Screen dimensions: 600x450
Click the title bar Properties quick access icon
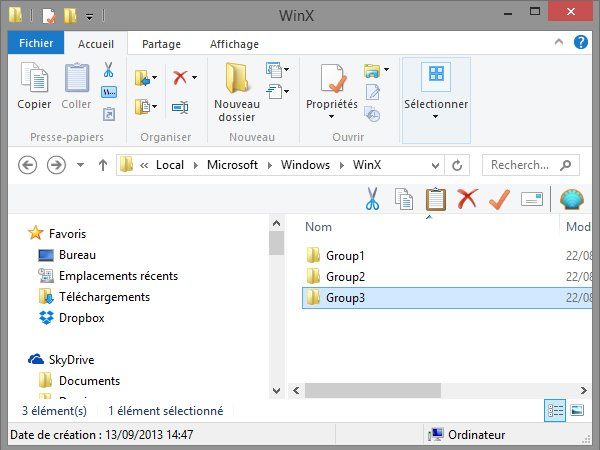[49, 16]
